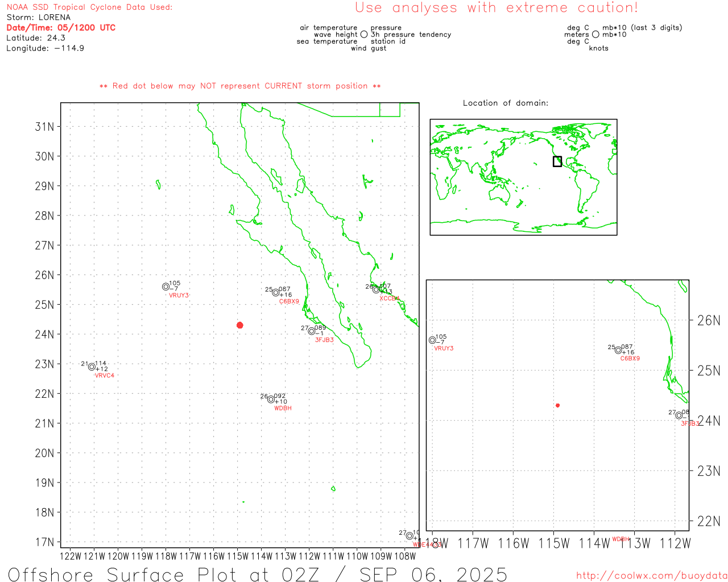Viewport: 728px width, 582px height.
Task: Click the legend station circle near wave height
Action: (364, 35)
